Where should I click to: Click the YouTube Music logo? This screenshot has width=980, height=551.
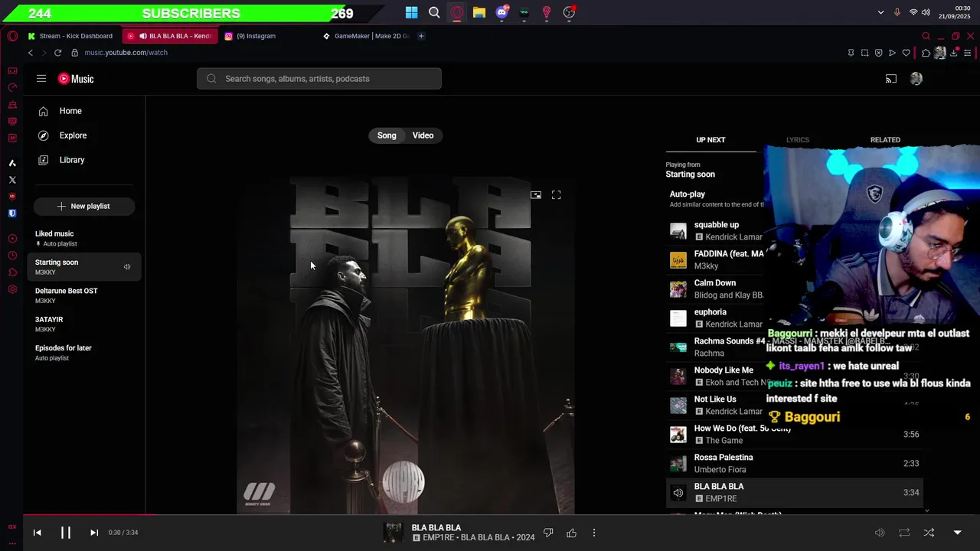coord(76,79)
